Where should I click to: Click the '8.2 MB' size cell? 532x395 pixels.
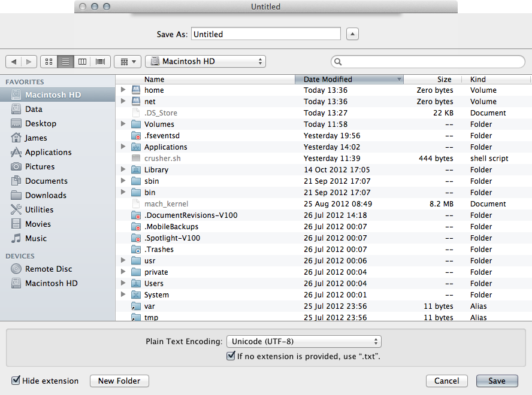[x=441, y=203]
